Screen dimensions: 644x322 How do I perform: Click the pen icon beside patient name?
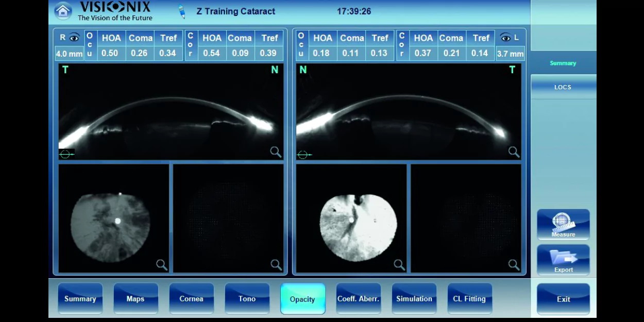[181, 11]
